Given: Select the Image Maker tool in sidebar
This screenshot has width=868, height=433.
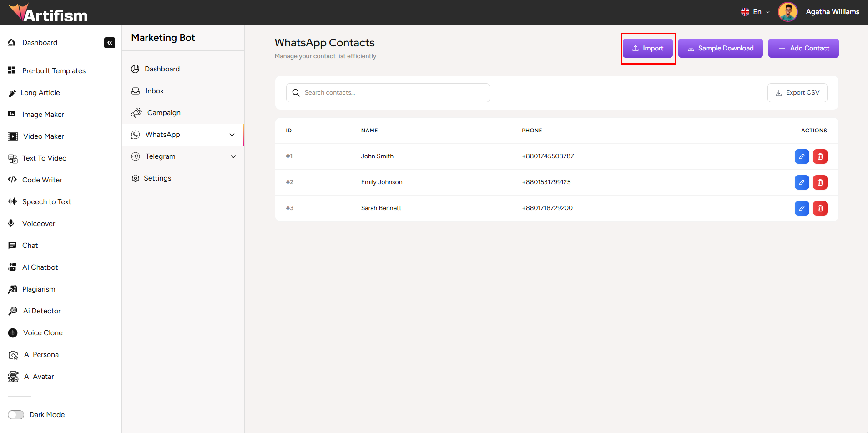Looking at the screenshot, I should [43, 114].
